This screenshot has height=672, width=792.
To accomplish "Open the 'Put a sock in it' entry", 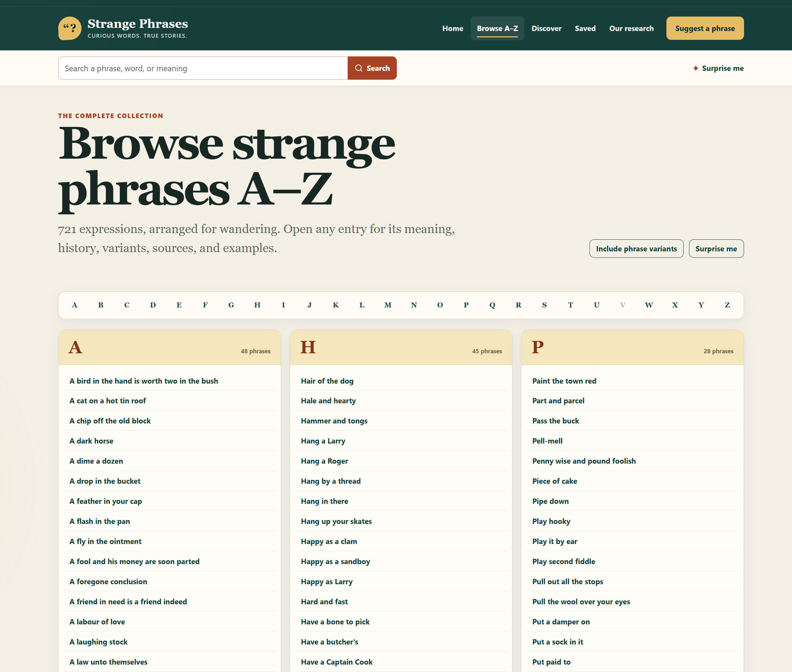I will click(632, 642).
